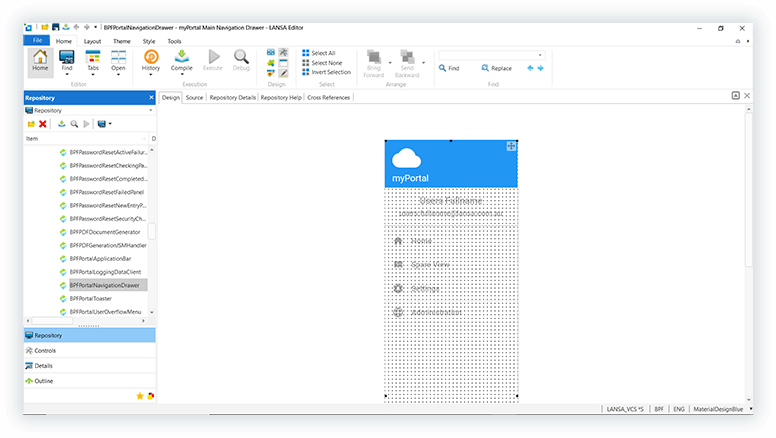This screenshot has width=776, height=438.
Task: Open the MaterialDesignBlue theme dropdown in status bar
Action: pyautogui.click(x=751, y=409)
